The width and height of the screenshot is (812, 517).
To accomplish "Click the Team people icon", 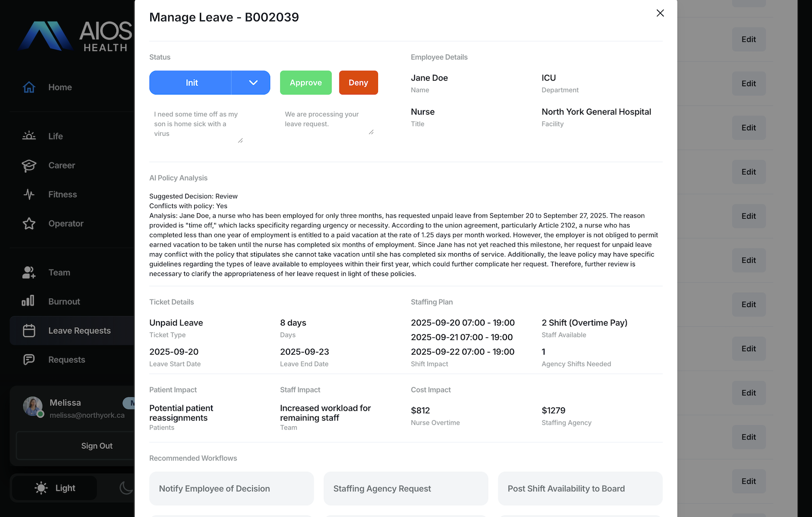I will [x=29, y=272].
